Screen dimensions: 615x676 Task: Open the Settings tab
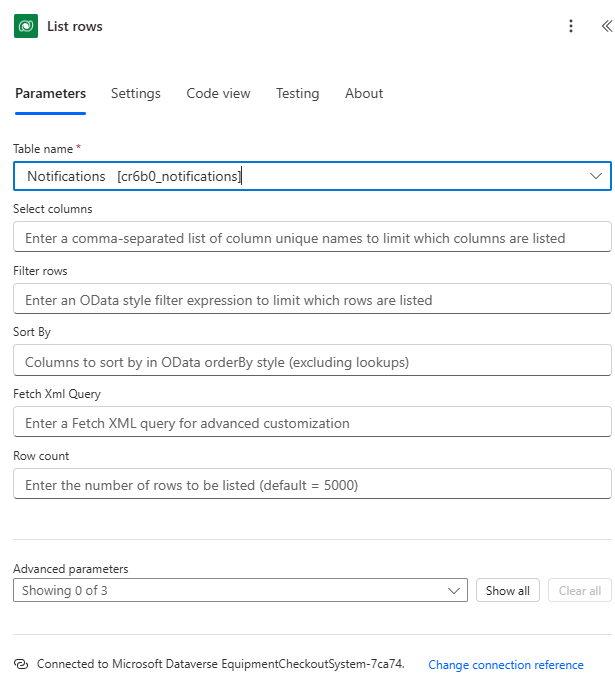tap(135, 93)
